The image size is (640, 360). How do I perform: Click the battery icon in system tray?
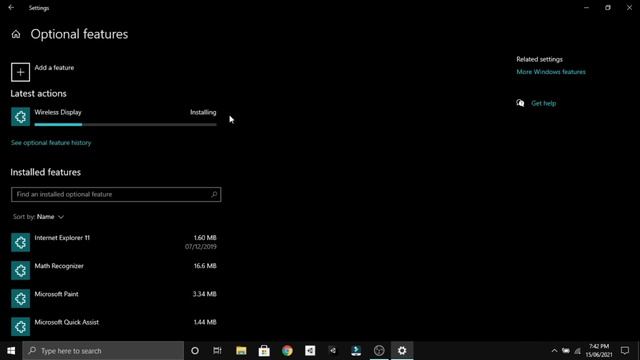tap(566, 351)
